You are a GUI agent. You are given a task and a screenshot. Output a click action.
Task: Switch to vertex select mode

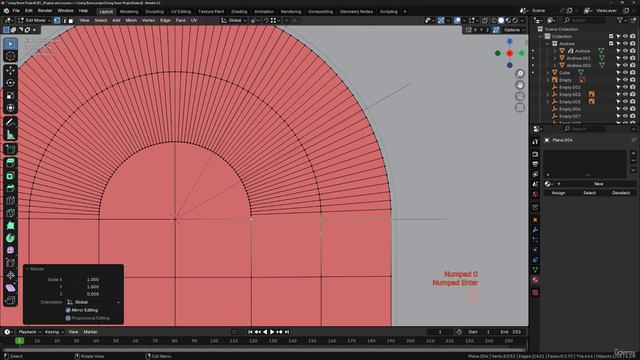point(57,20)
